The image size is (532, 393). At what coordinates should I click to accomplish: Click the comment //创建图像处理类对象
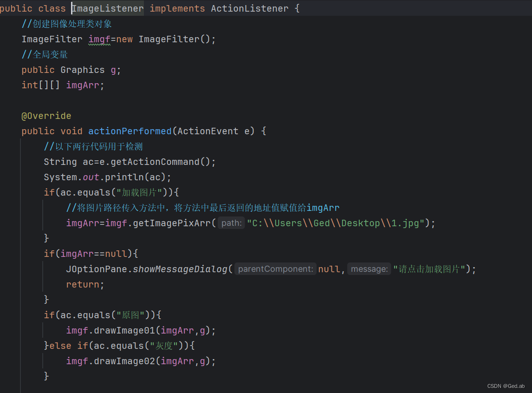point(66,24)
